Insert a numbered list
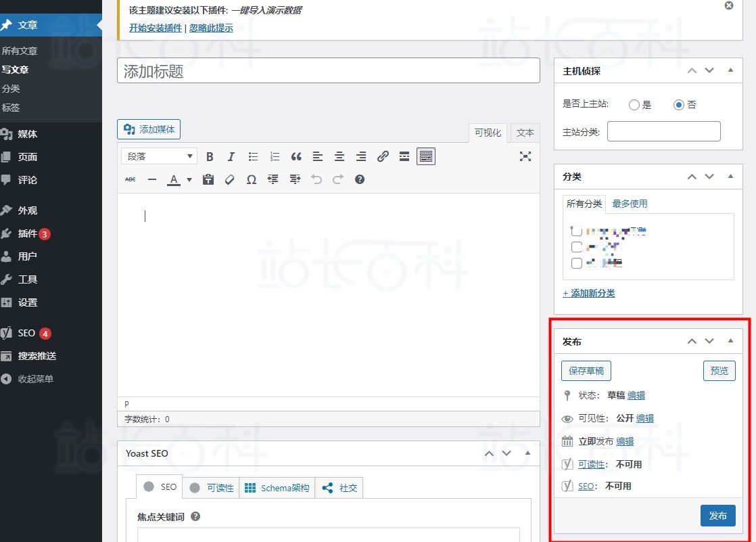The width and height of the screenshot is (756, 542). (x=275, y=156)
